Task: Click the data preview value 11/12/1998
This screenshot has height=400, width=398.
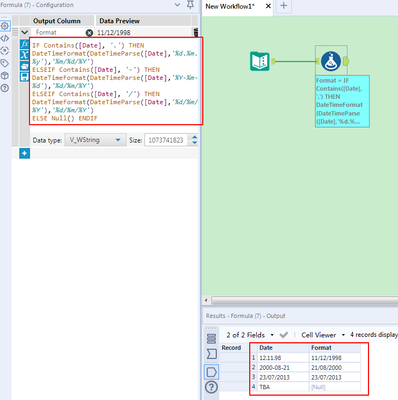Action: pyautogui.click(x=114, y=33)
